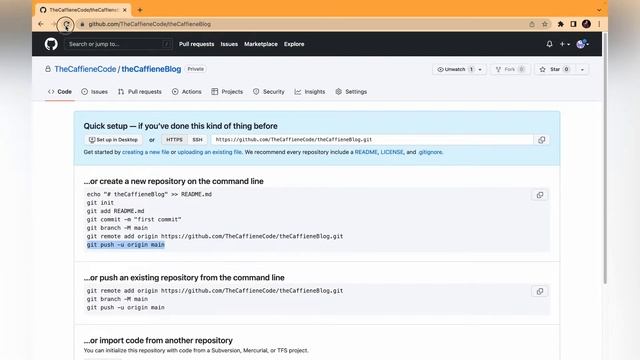
Task: Open Pull requests in top navigation
Action: (x=196, y=44)
